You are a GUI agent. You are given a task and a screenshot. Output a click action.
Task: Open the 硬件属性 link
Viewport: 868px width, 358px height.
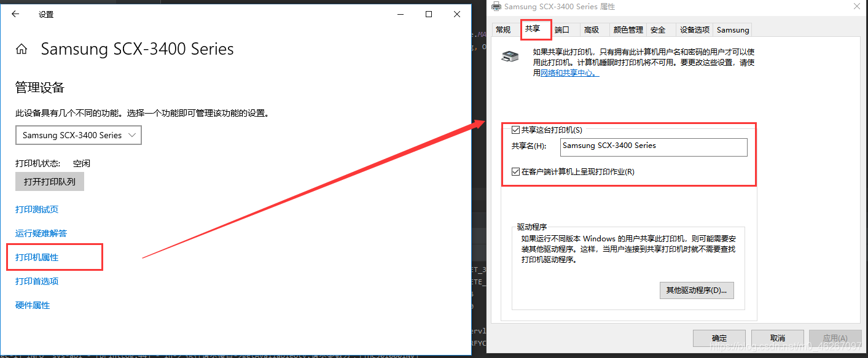33,305
